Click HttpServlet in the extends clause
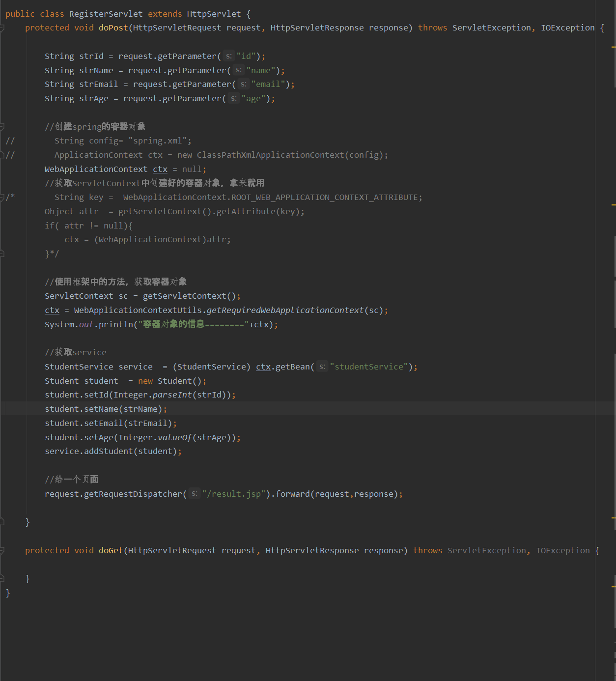The width and height of the screenshot is (616, 681). coord(214,14)
